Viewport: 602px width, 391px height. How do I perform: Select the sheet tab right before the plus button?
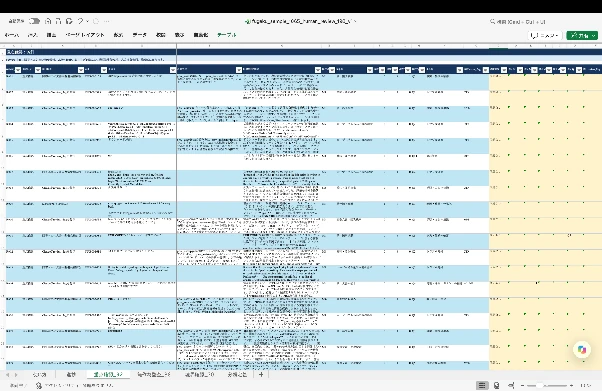click(x=237, y=374)
